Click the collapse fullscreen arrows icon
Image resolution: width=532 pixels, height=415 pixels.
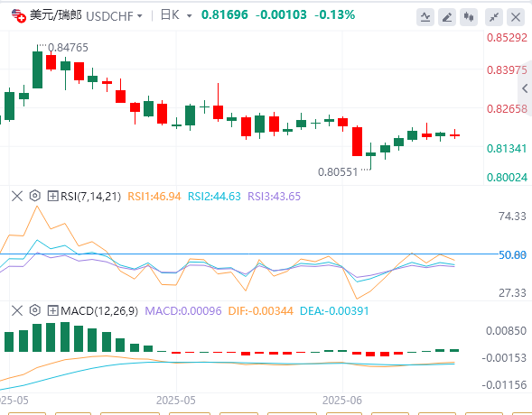point(494,17)
